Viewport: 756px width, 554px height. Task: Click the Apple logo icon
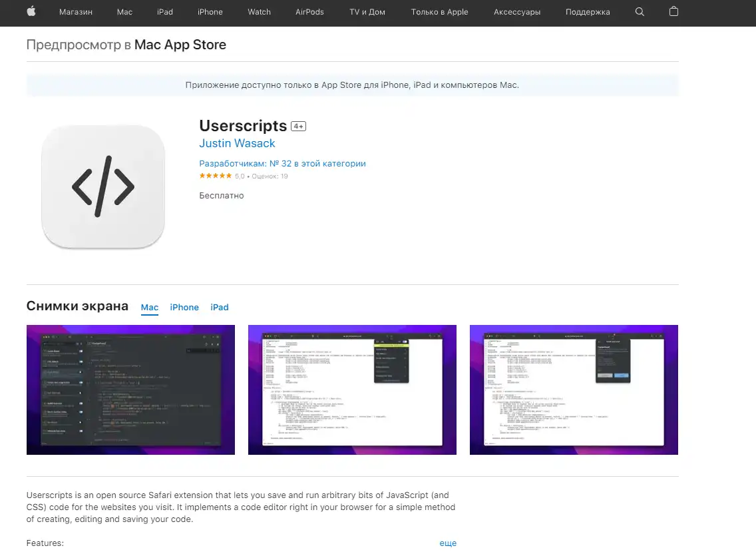[x=31, y=11]
